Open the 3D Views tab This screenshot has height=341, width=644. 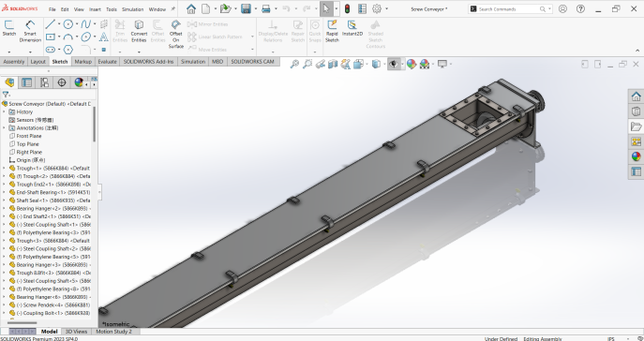(x=76, y=331)
